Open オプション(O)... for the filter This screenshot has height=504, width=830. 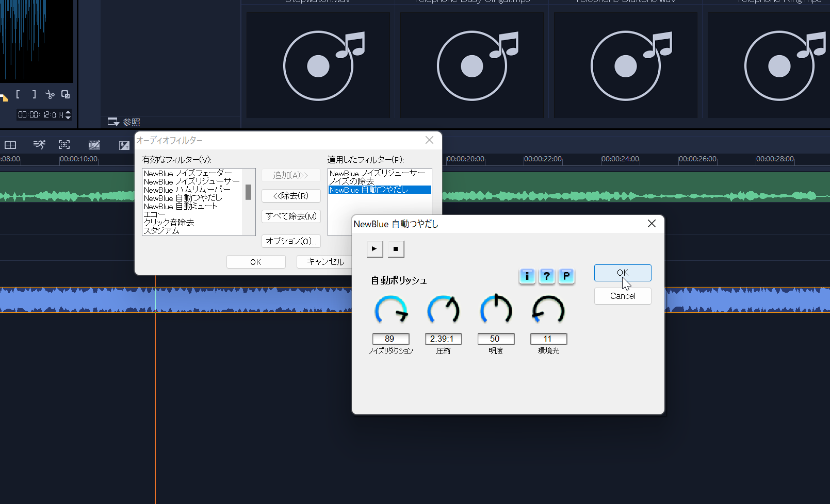tap(291, 241)
